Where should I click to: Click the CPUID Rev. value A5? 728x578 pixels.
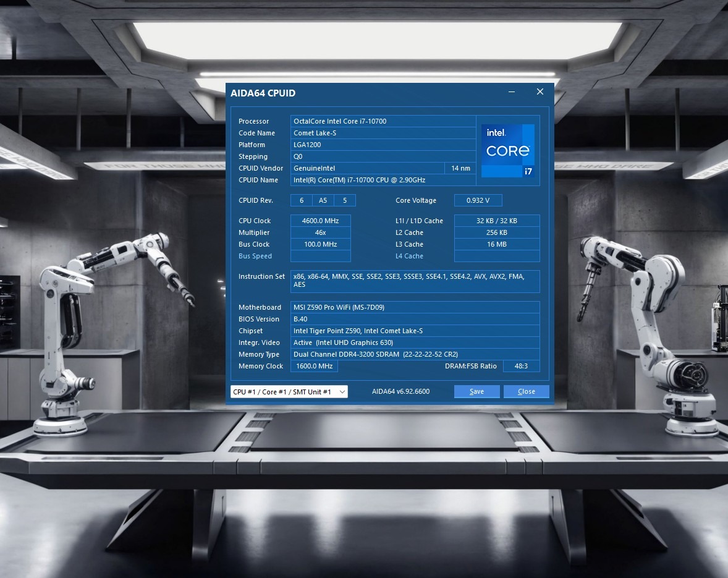coord(323,200)
